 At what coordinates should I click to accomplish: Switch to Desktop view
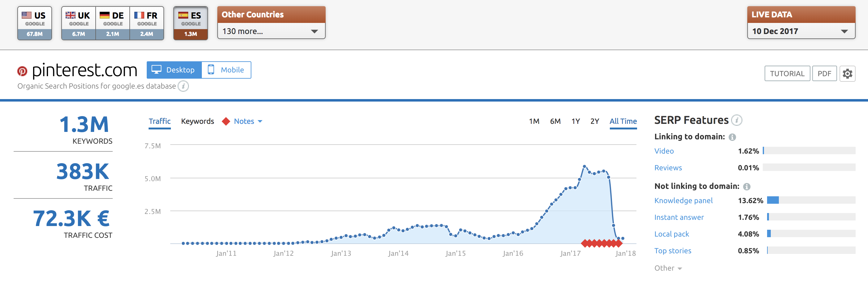[x=174, y=70]
